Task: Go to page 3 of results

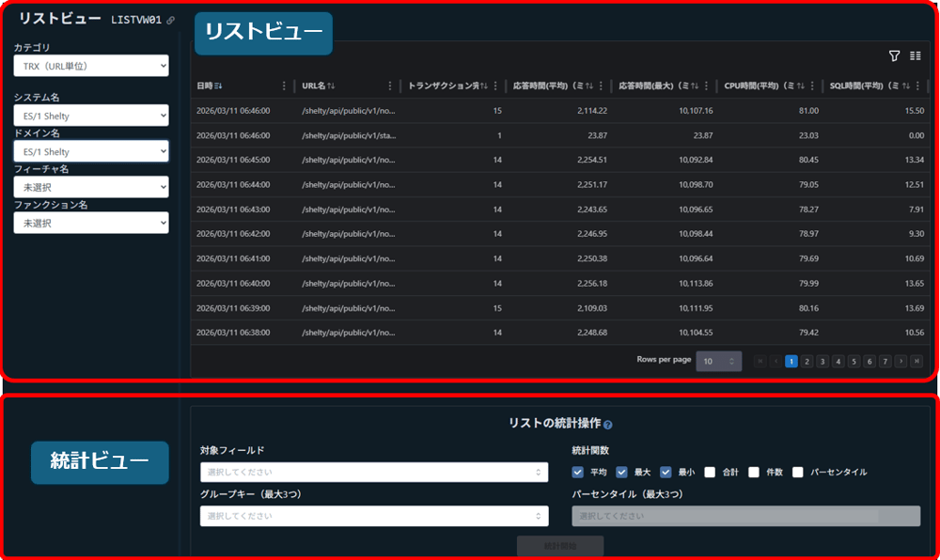Action: 822,361
